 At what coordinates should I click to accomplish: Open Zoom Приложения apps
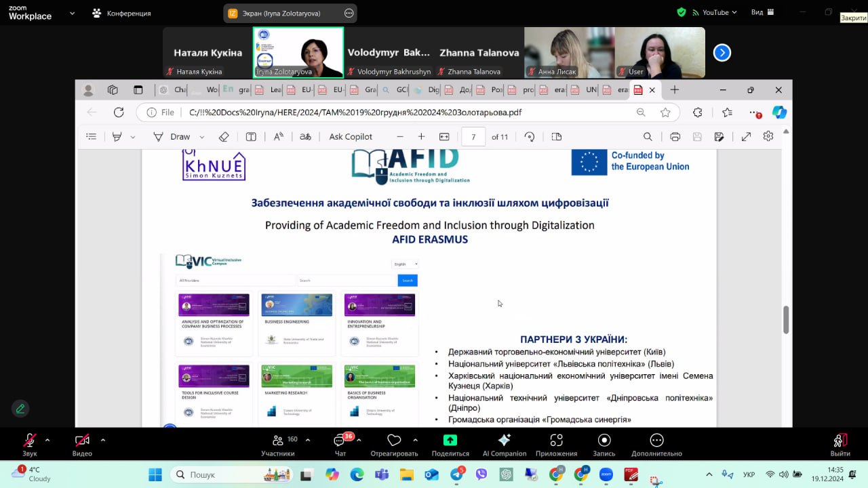[x=557, y=445]
